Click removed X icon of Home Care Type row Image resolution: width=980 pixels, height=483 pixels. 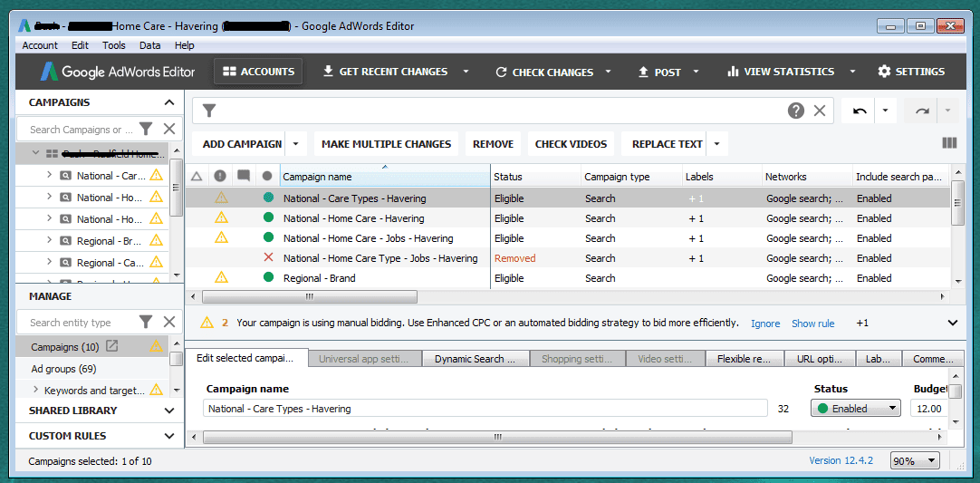click(x=269, y=257)
